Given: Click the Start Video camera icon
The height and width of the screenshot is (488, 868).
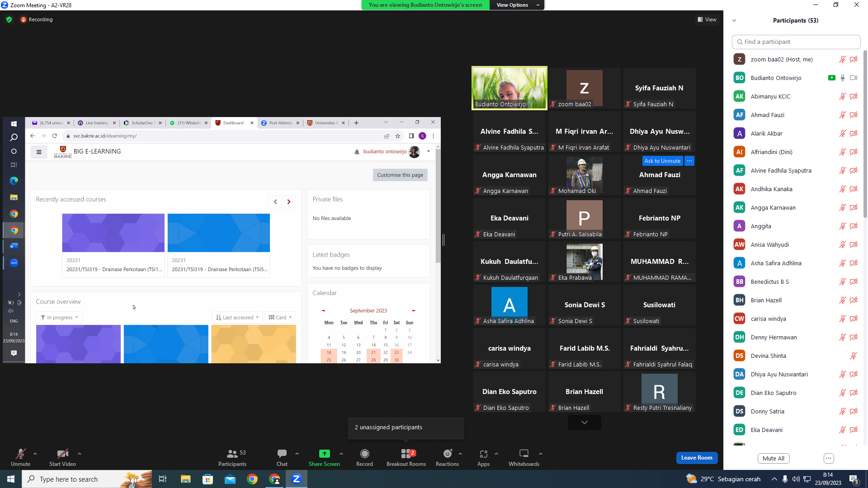Looking at the screenshot, I should point(62,453).
